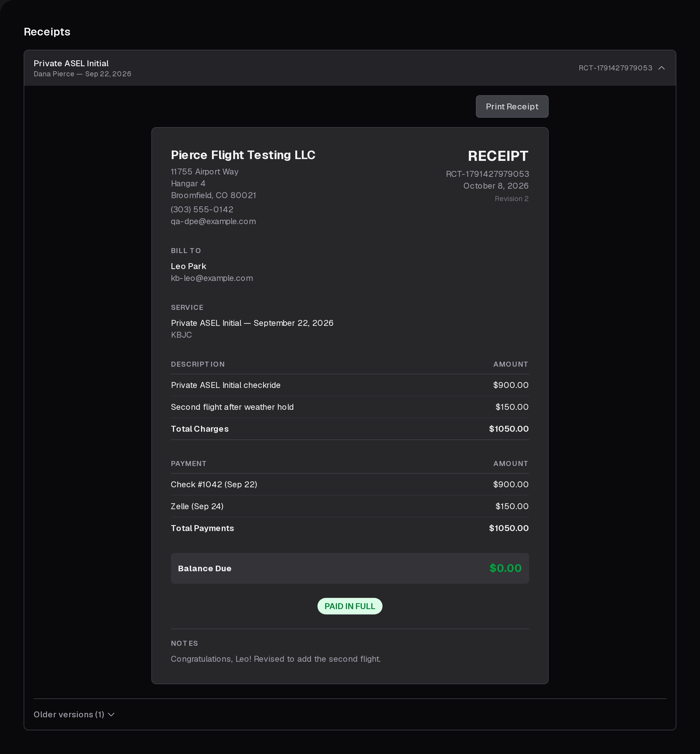Viewport: 700px width, 754px height.
Task: Click receipt number RCT-1791427979053 in header bar
Action: pyautogui.click(x=615, y=68)
